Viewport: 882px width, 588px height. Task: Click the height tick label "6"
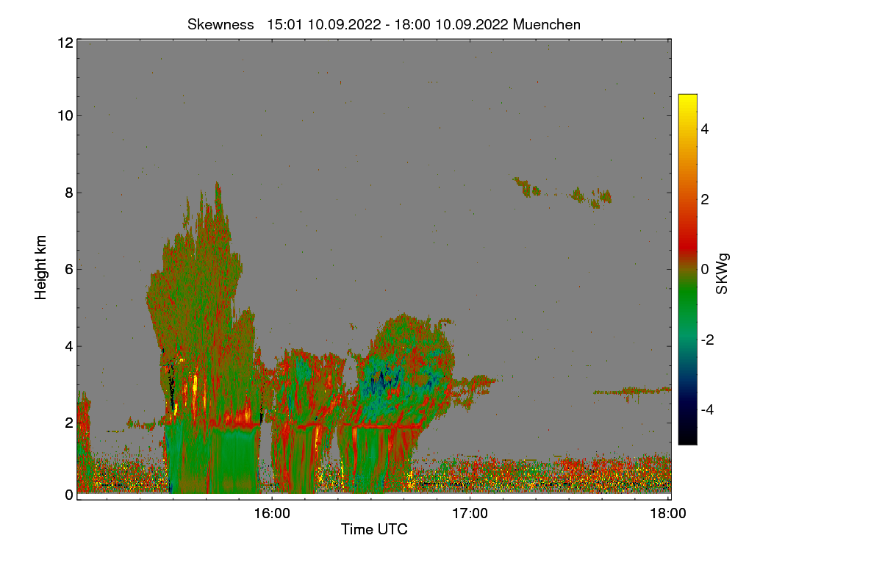click(x=68, y=269)
